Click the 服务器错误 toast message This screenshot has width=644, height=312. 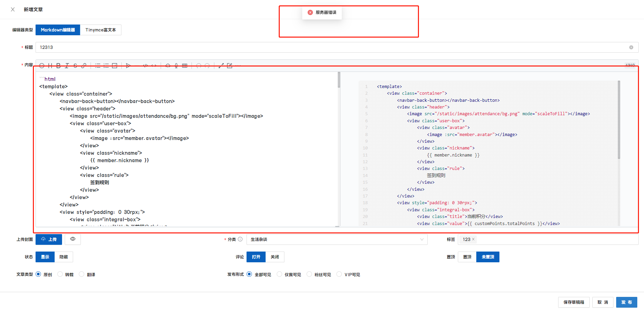point(322,12)
